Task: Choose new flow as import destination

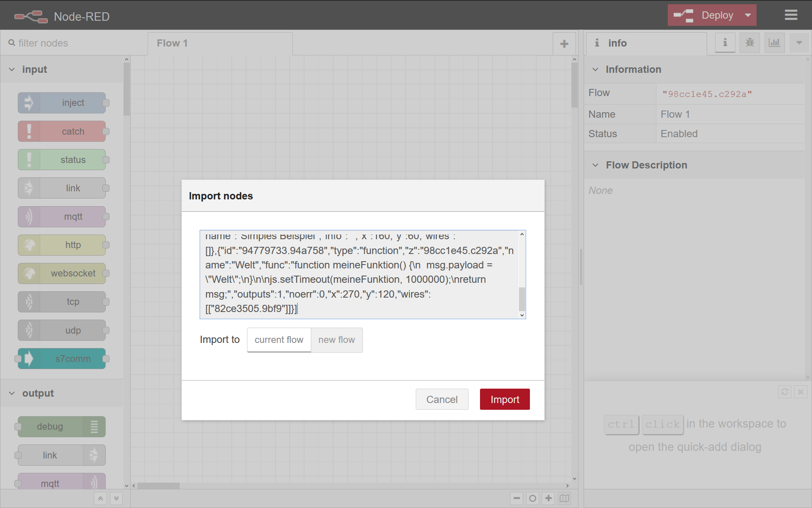Action: (x=337, y=340)
